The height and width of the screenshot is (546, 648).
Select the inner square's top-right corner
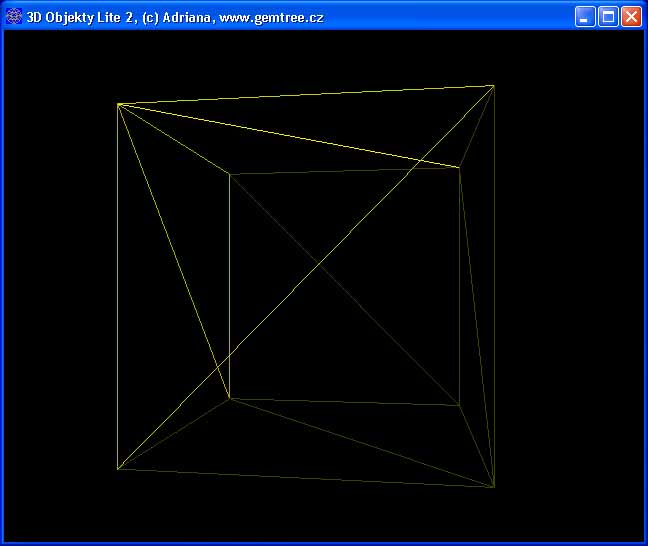coord(459,167)
